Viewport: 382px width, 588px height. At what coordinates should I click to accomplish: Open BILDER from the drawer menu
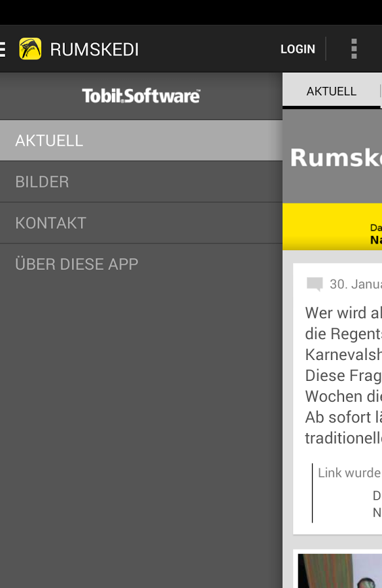pos(141,182)
